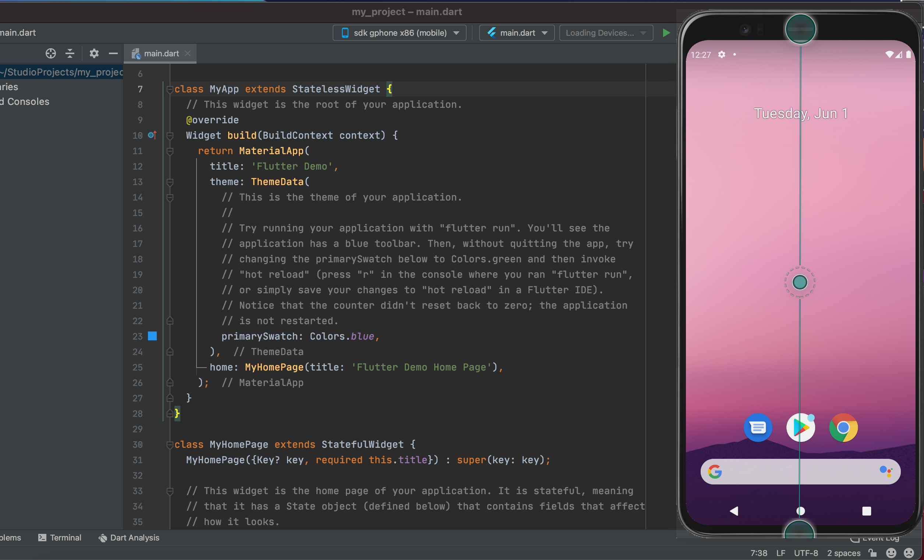The width and height of the screenshot is (924, 560).
Task: Hide the project panel with minus icon
Action: 113,54
